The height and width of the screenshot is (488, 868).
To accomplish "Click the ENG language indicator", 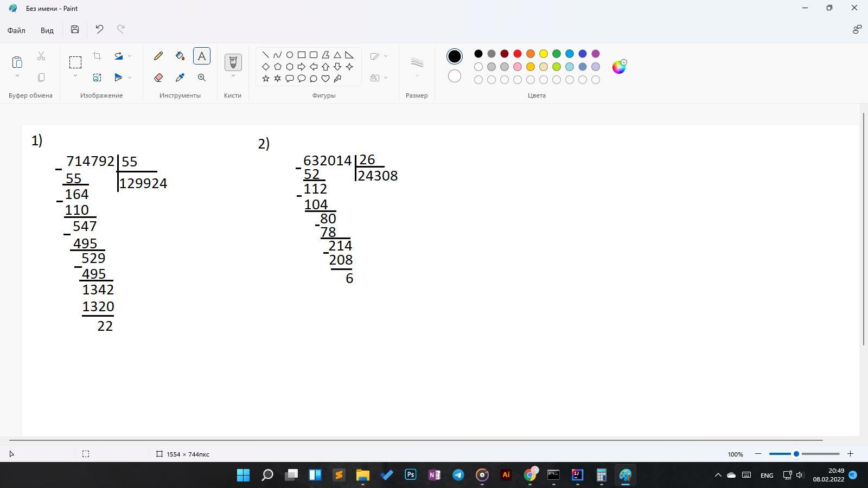I will 767,476.
